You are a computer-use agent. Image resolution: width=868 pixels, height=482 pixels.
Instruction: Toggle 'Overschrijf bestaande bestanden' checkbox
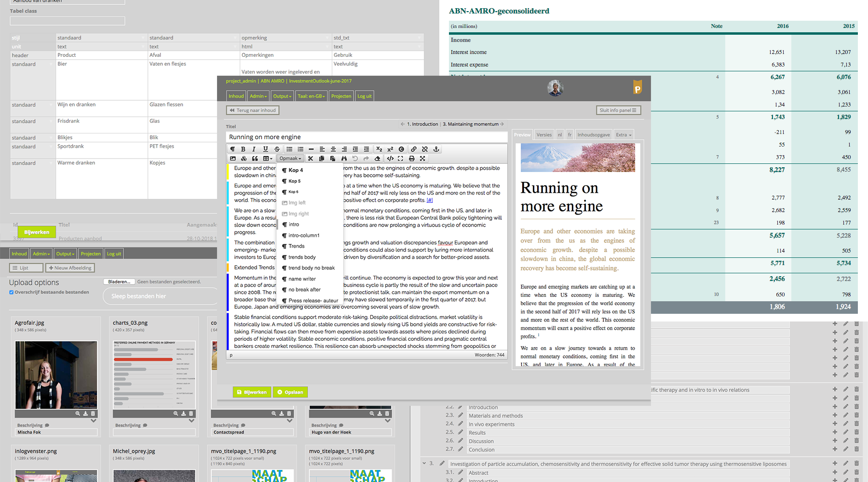12,292
